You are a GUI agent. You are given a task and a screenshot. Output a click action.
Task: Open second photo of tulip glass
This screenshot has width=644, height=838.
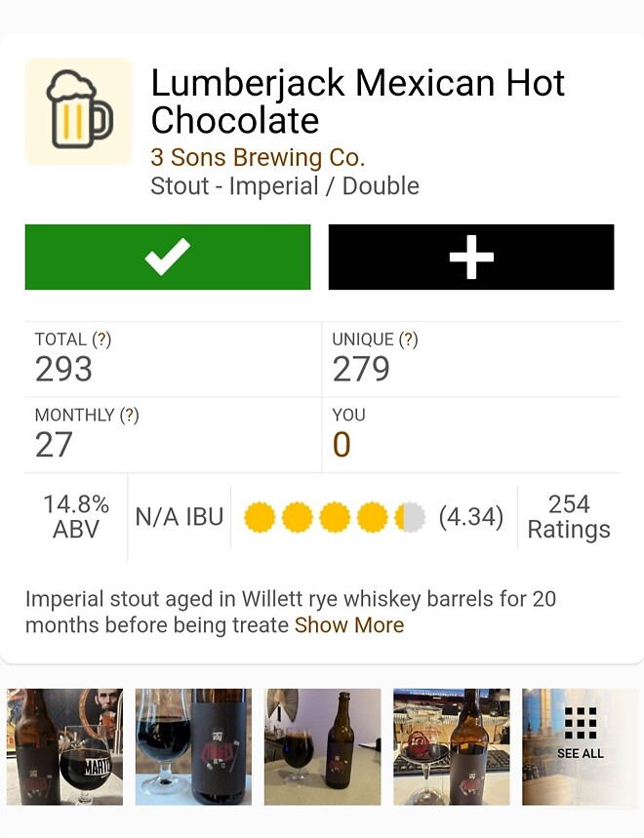(x=193, y=746)
